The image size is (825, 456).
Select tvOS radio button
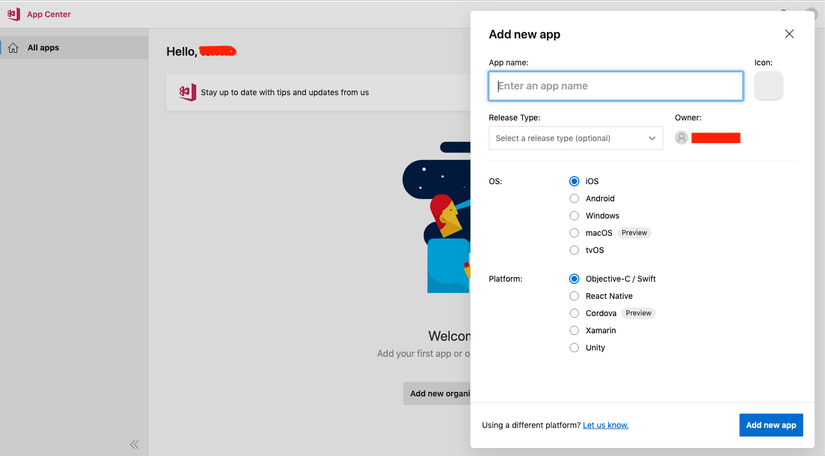tap(574, 250)
